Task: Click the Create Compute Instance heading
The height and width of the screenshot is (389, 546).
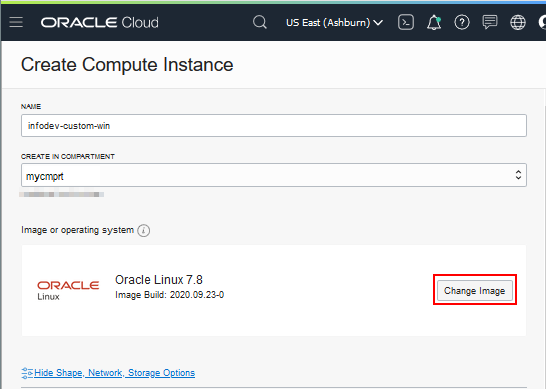Action: (127, 65)
